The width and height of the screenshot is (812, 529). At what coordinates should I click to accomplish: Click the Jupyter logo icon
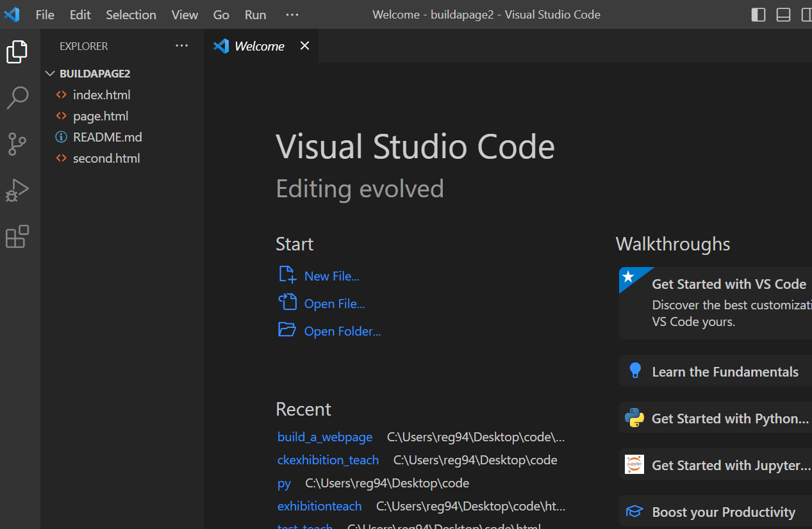click(634, 464)
